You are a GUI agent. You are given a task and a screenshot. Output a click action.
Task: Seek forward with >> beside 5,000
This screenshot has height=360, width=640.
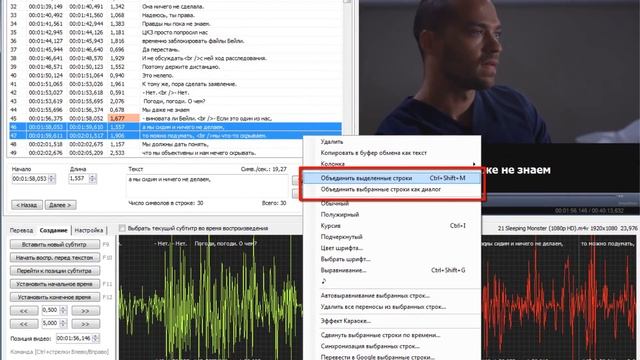click(85, 324)
